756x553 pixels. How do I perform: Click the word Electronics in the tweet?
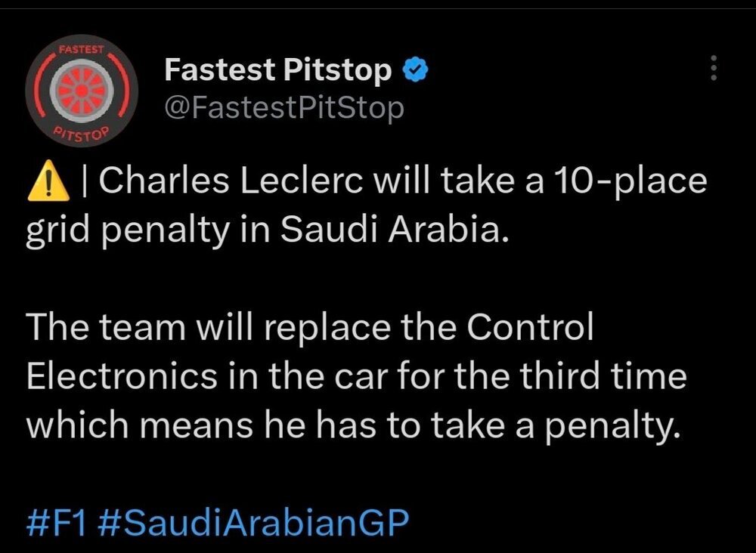[x=122, y=375]
